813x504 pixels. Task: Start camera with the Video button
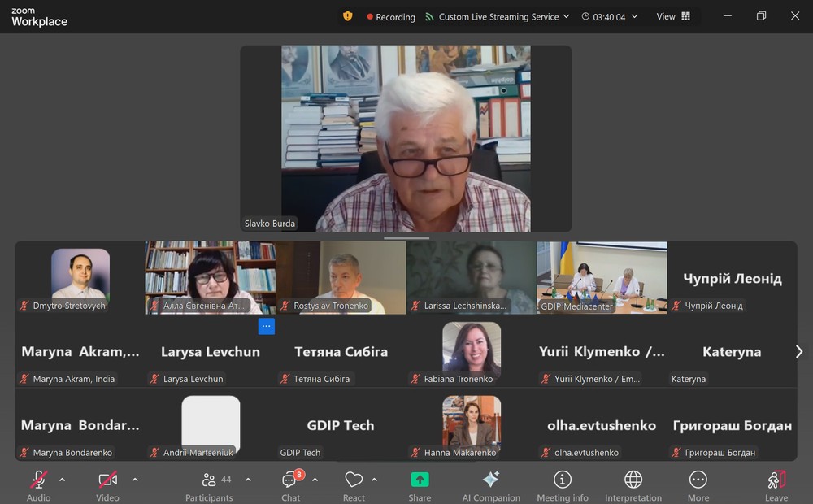pos(107,485)
